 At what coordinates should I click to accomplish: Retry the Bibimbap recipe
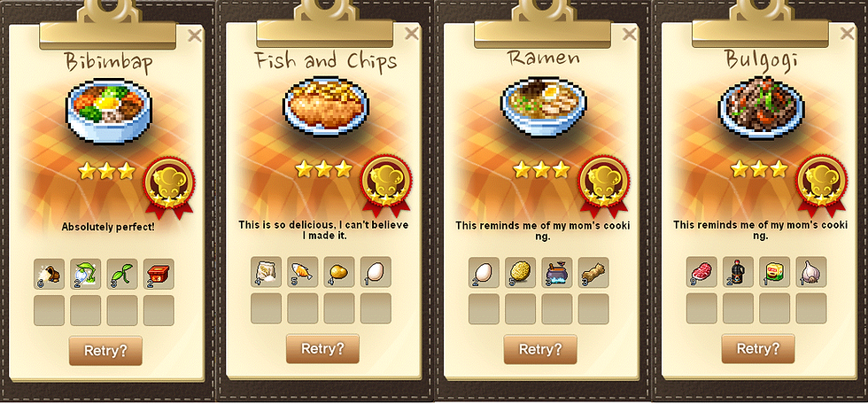[105, 350]
